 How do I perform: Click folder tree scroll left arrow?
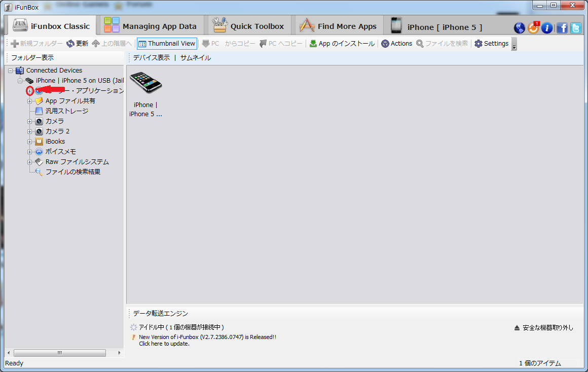tap(9, 353)
